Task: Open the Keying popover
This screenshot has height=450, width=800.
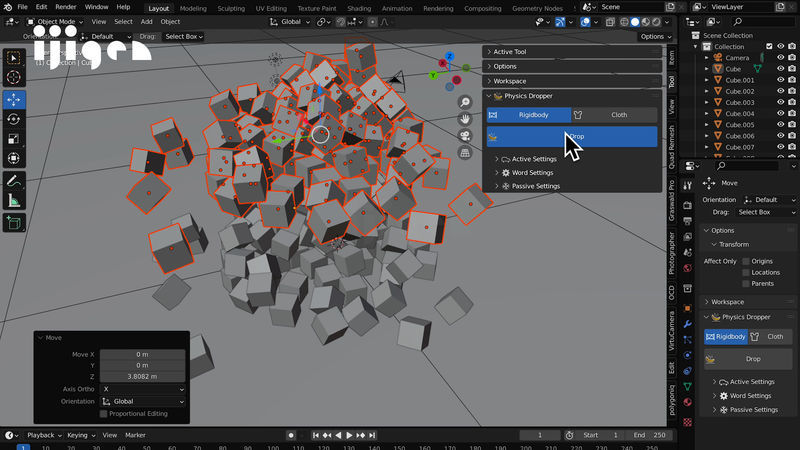Action: (81, 435)
